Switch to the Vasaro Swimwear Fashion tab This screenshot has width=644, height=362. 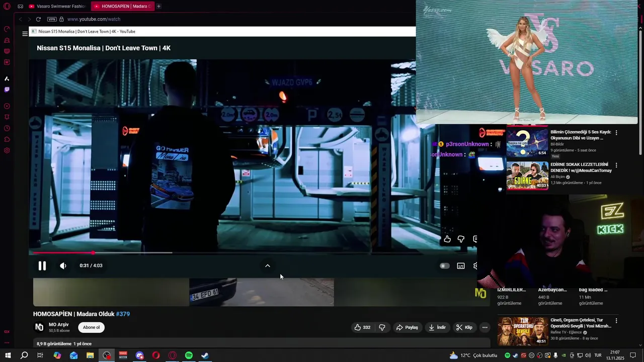tap(57, 7)
